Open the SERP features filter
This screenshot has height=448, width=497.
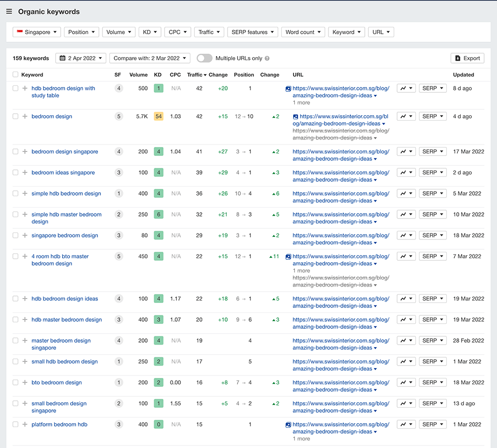(x=252, y=32)
